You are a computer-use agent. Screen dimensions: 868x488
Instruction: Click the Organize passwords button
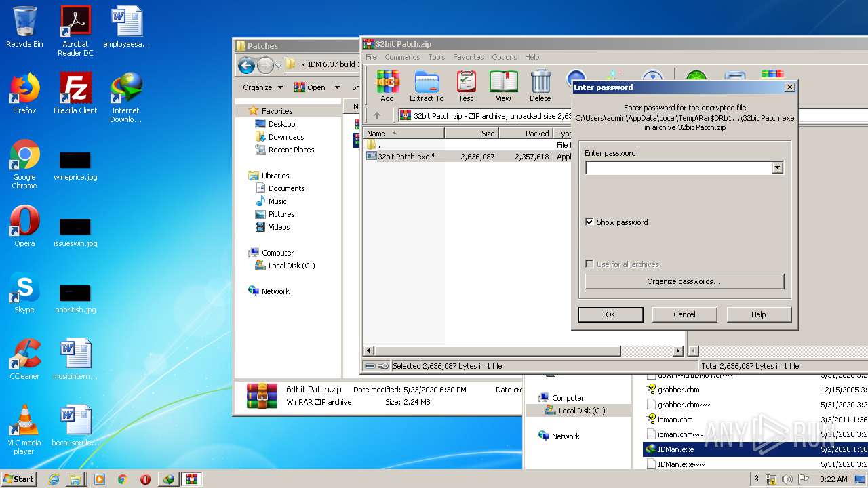(684, 281)
